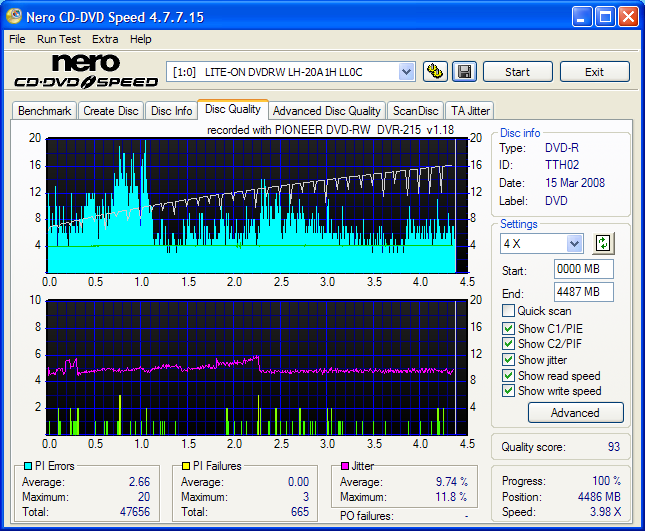Click the refresh speed settings icon

click(602, 243)
